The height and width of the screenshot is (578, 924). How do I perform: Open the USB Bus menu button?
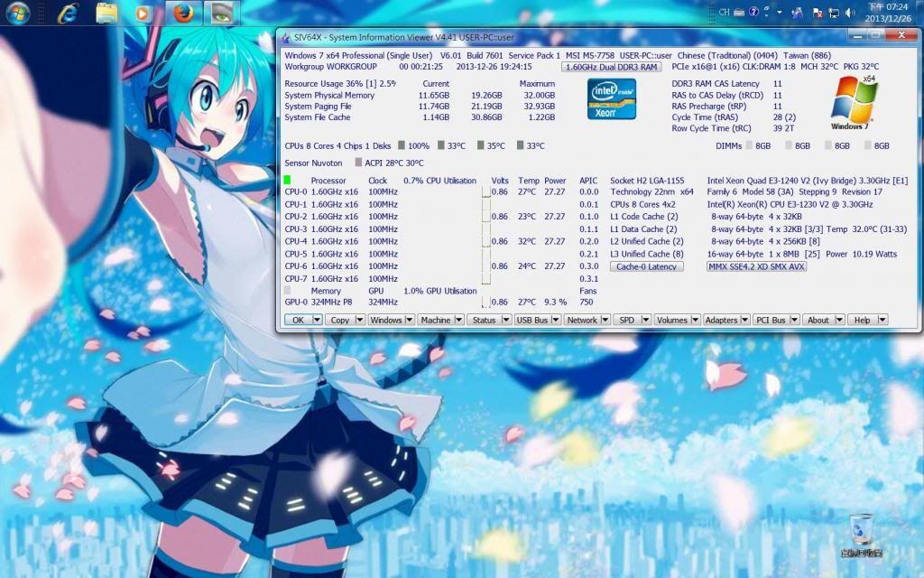pyautogui.click(x=532, y=320)
